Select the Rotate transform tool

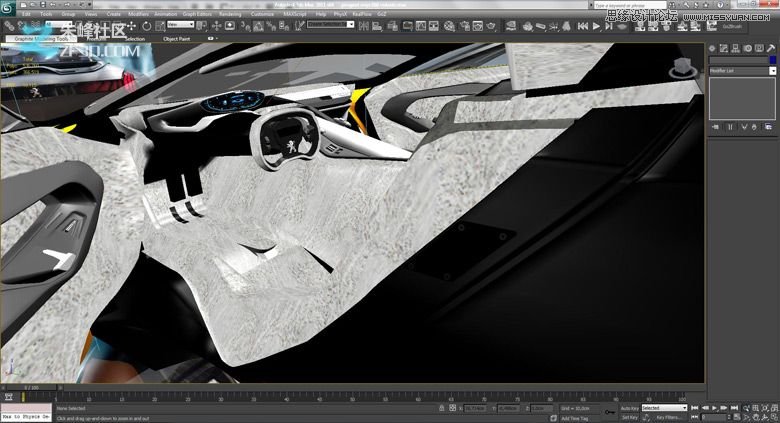point(146,26)
